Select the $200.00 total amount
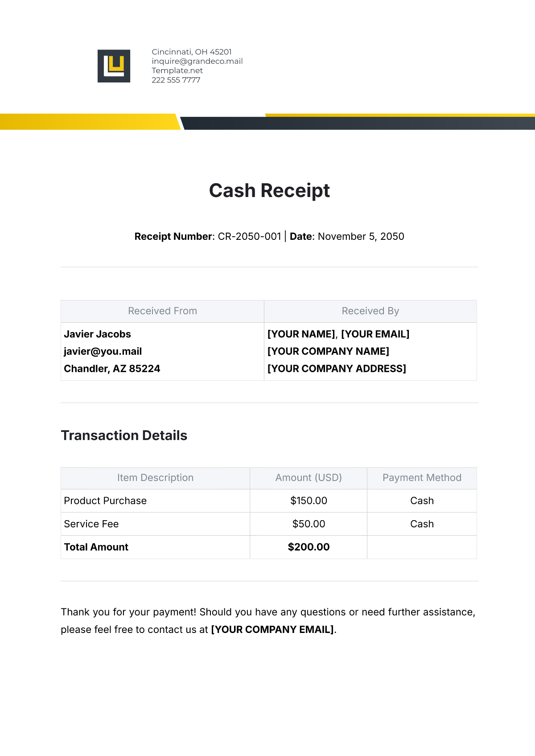The width and height of the screenshot is (535, 756). (x=309, y=547)
